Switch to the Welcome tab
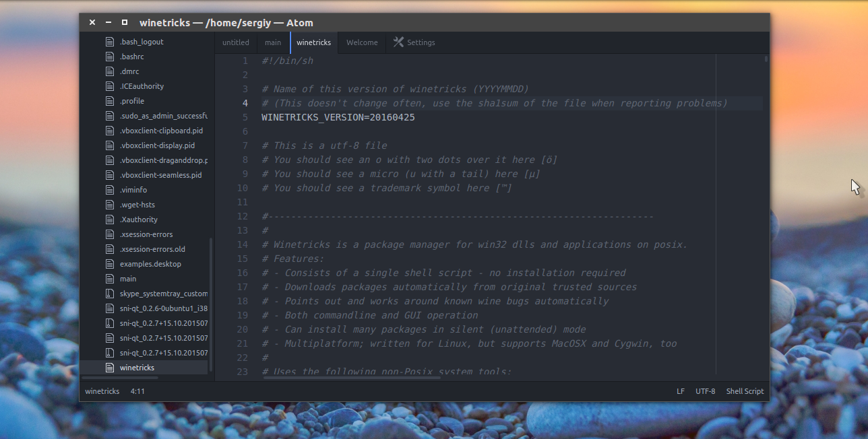This screenshot has width=868, height=439. pos(362,42)
